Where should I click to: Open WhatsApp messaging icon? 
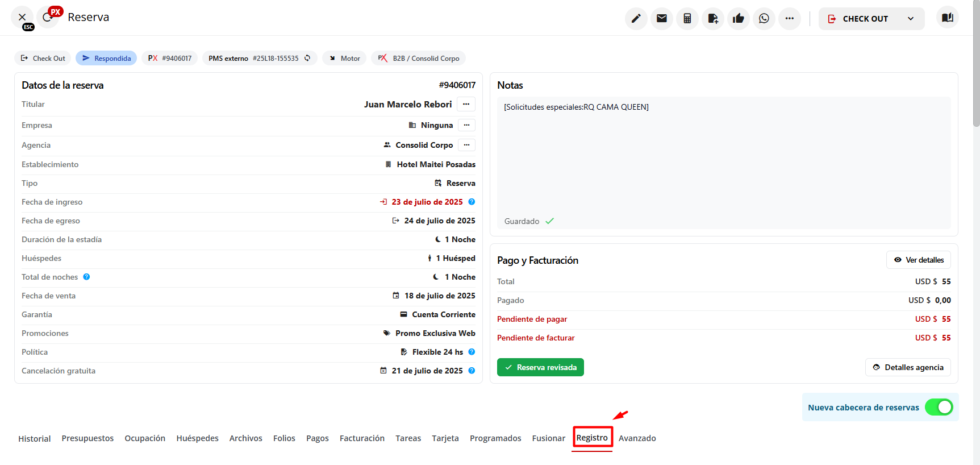click(x=764, y=19)
